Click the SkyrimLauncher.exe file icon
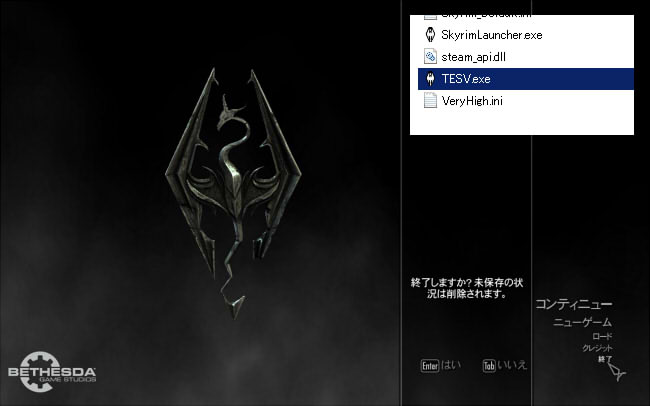Image resolution: width=650 pixels, height=406 pixels. 430,34
